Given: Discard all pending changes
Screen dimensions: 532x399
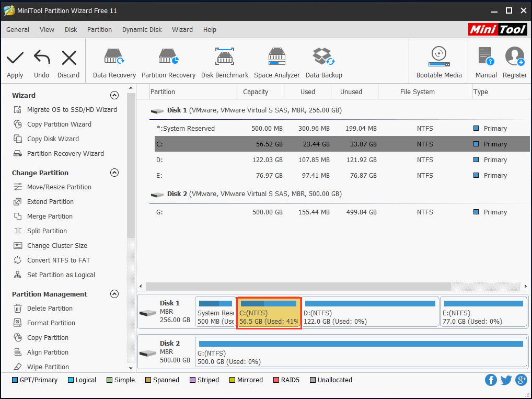Looking at the screenshot, I should click(x=68, y=61).
